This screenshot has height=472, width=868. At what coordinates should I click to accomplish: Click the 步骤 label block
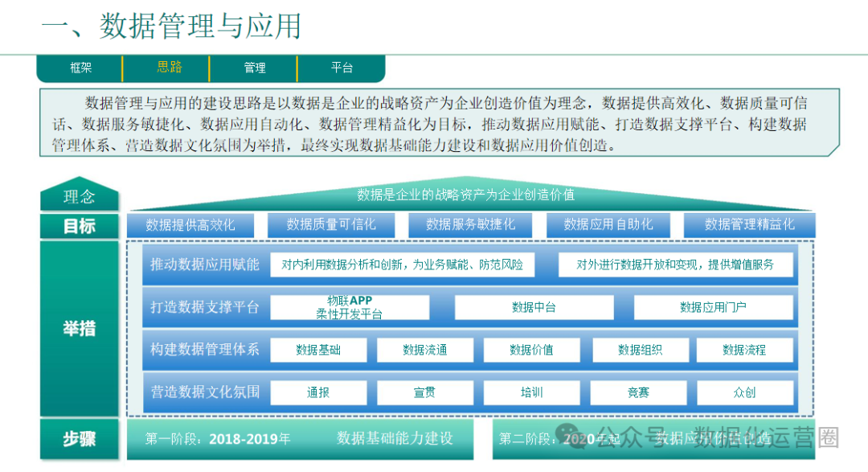pos(80,439)
